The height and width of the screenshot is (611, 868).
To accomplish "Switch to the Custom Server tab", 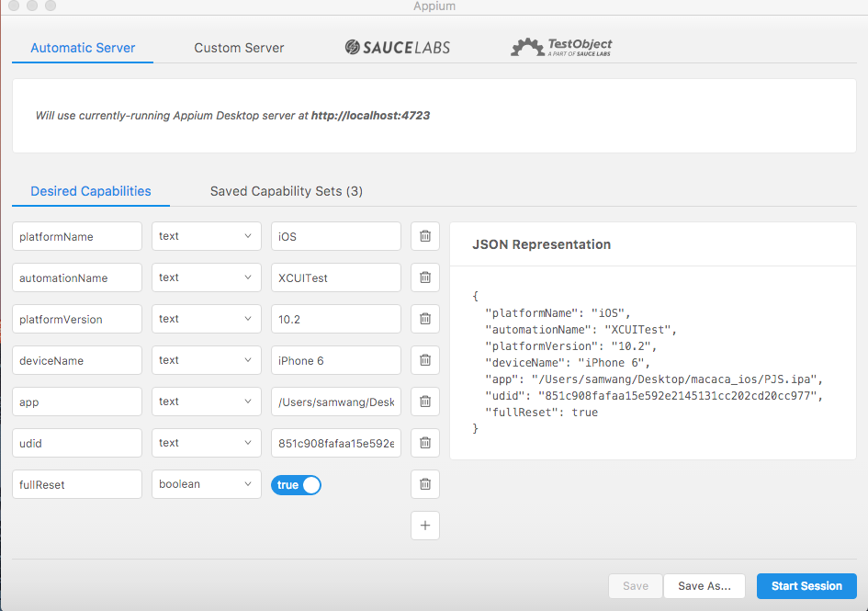I will pyautogui.click(x=239, y=48).
